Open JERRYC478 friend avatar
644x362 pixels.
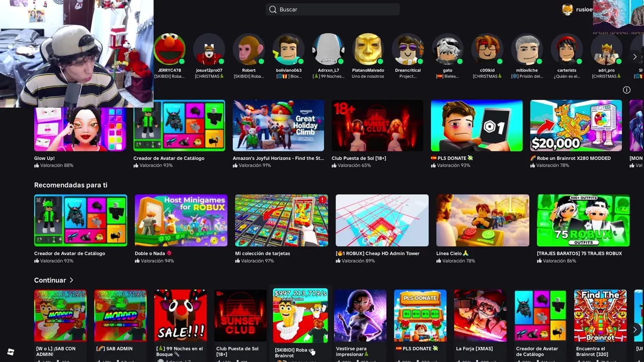(x=170, y=49)
